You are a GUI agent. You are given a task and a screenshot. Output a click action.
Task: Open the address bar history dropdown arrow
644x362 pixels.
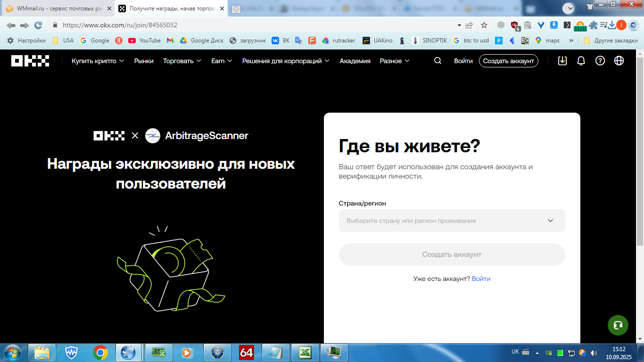click(459, 25)
